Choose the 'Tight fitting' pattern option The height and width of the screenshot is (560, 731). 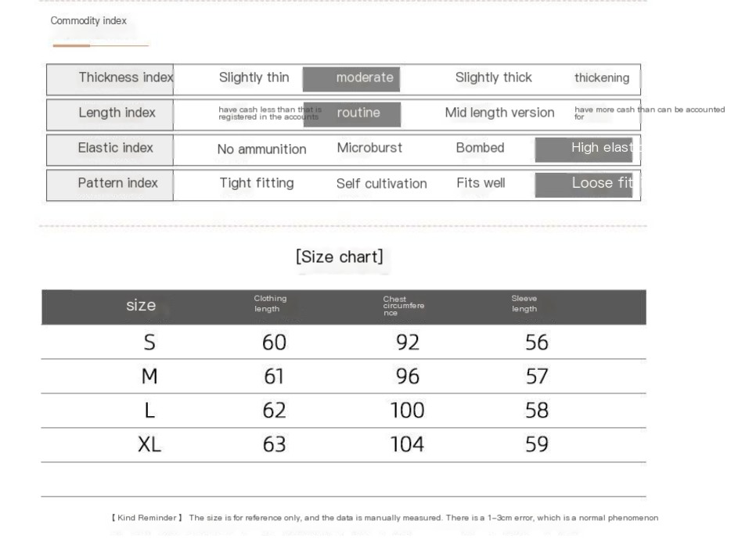(257, 183)
